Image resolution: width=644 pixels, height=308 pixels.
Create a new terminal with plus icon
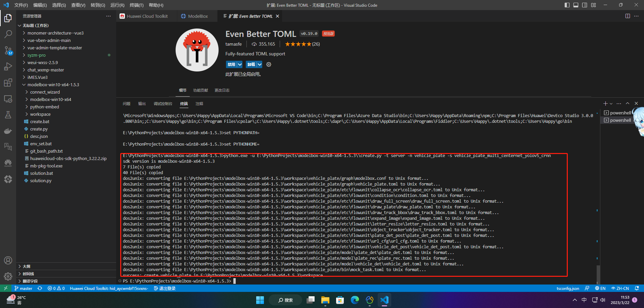pos(605,103)
